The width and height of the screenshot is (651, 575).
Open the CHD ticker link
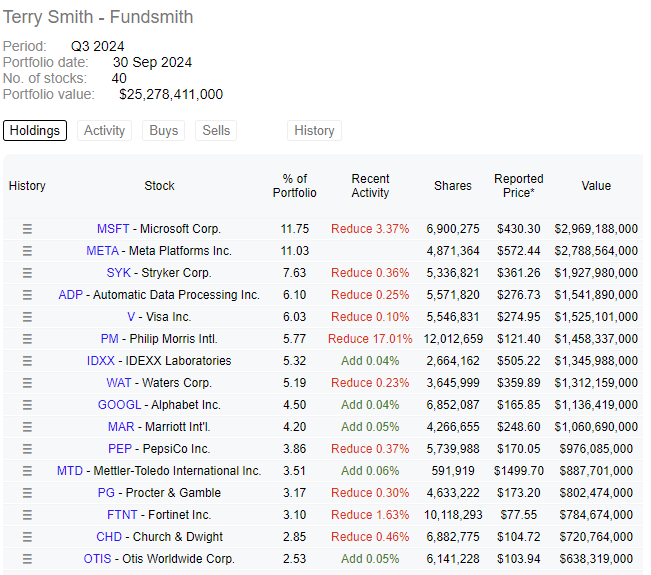pyautogui.click(x=109, y=537)
